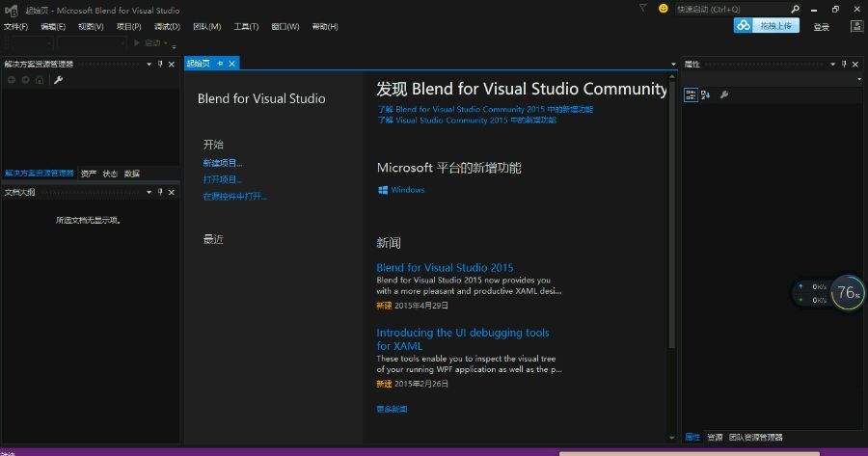Sort properties alphabetically in the 属性 panel
Viewport: 868px width, 456px height.
point(705,94)
